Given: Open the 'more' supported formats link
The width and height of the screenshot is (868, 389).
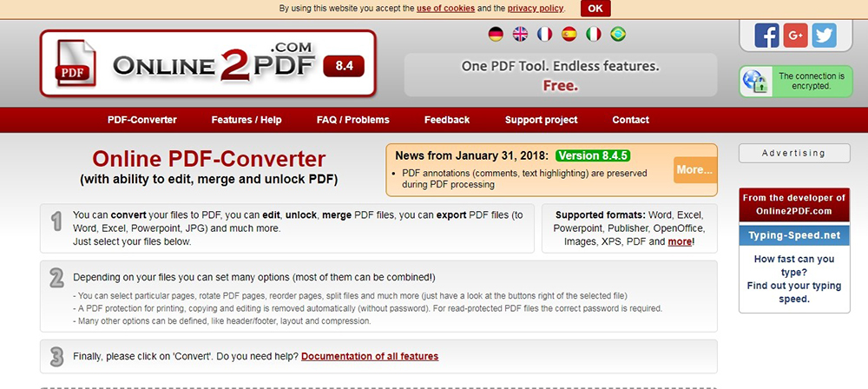Looking at the screenshot, I should 680,241.
